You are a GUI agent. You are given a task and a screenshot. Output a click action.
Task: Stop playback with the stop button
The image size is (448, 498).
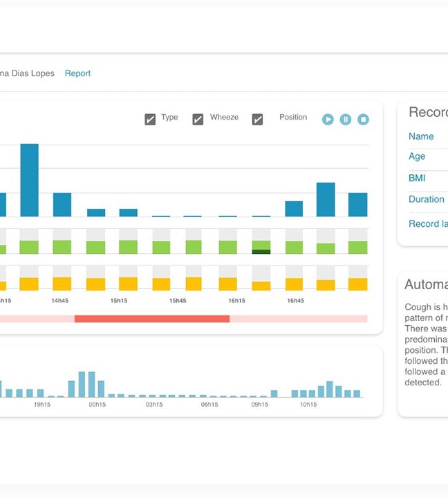[363, 120]
